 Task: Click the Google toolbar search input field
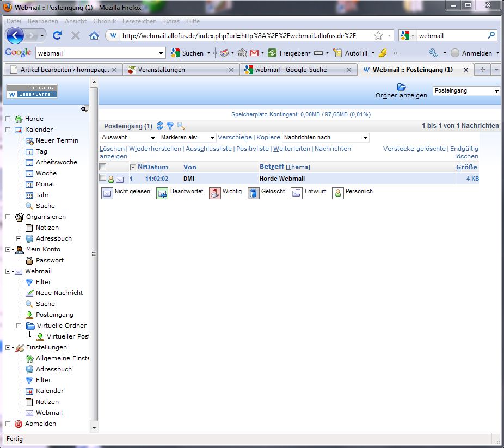click(101, 53)
